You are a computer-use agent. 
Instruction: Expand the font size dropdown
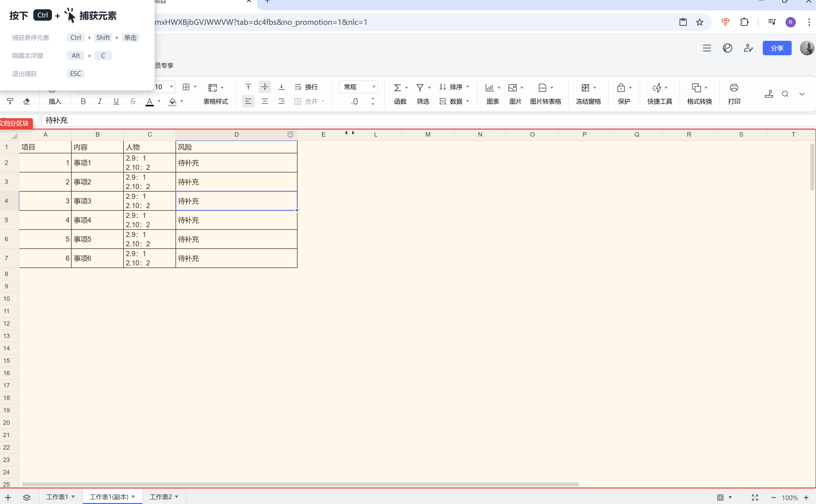[x=171, y=87]
